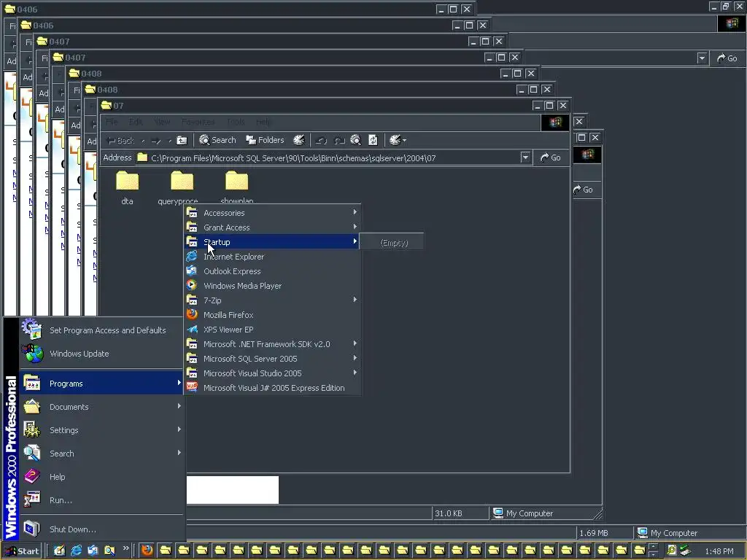This screenshot has height=560, width=747.
Task: Expand Microsoft SQL Server 2005 group
Action: click(x=272, y=359)
